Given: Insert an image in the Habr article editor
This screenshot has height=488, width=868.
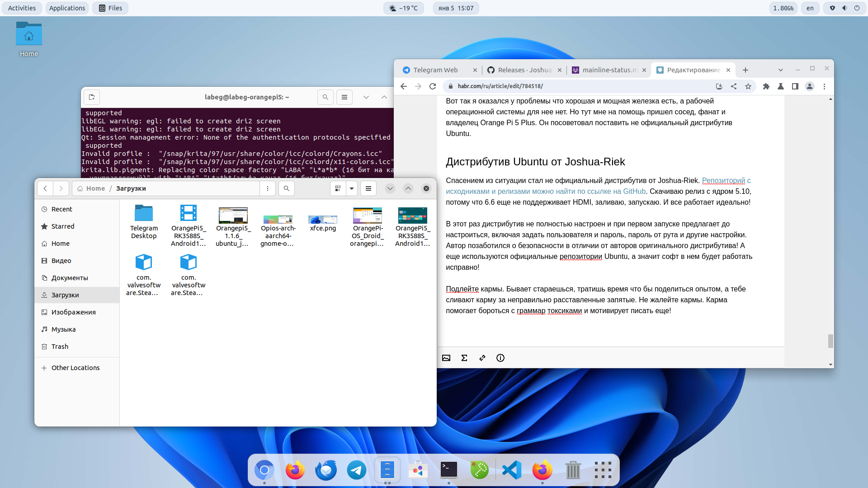Looking at the screenshot, I should (x=446, y=358).
